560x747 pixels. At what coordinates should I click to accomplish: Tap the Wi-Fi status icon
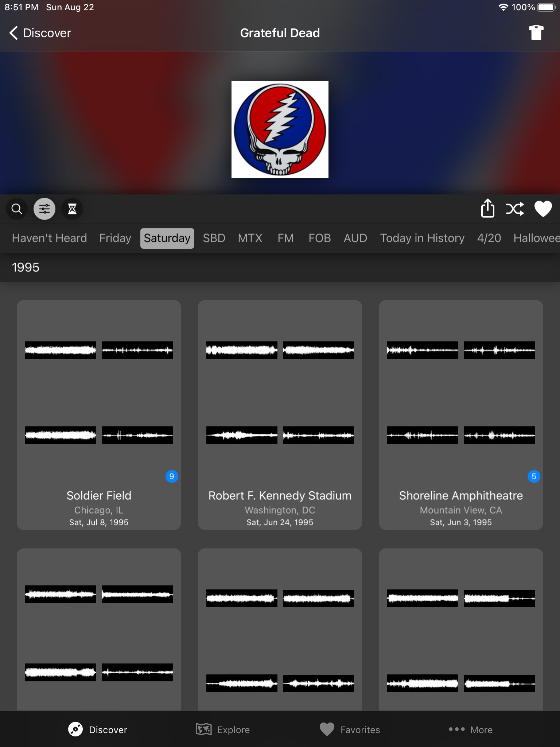503,7
